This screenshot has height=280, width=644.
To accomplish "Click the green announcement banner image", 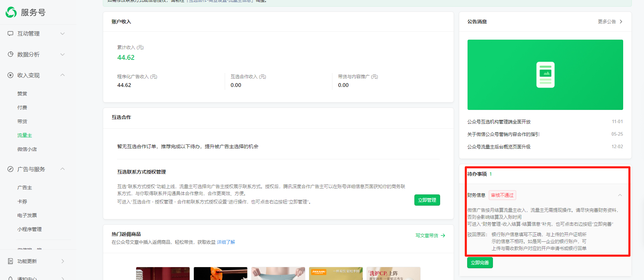I will pos(545,75).
